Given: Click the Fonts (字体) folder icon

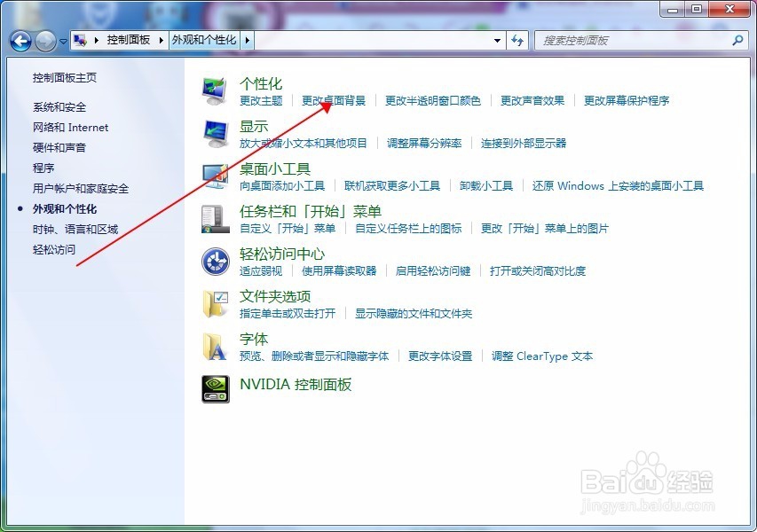Looking at the screenshot, I should tap(215, 347).
